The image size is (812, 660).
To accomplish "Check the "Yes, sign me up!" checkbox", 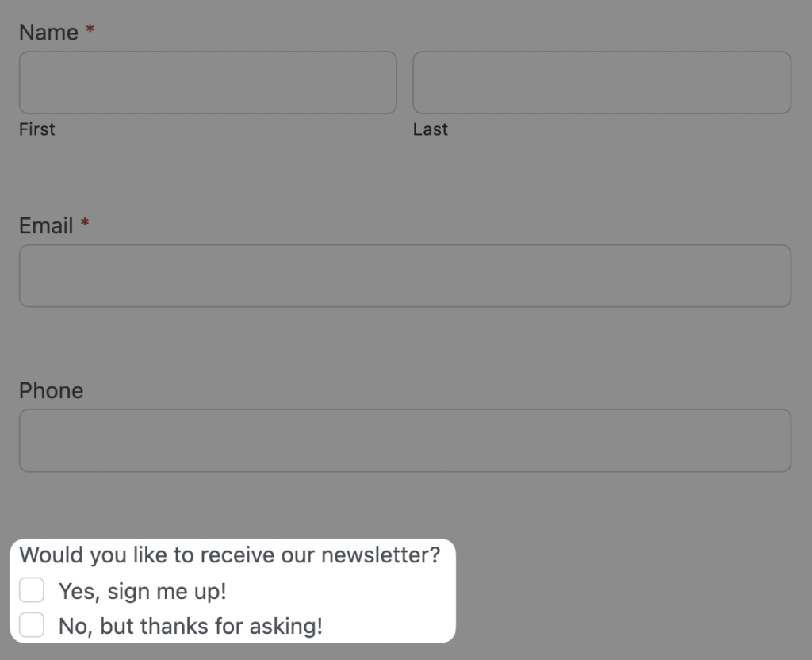I will pyautogui.click(x=32, y=590).
